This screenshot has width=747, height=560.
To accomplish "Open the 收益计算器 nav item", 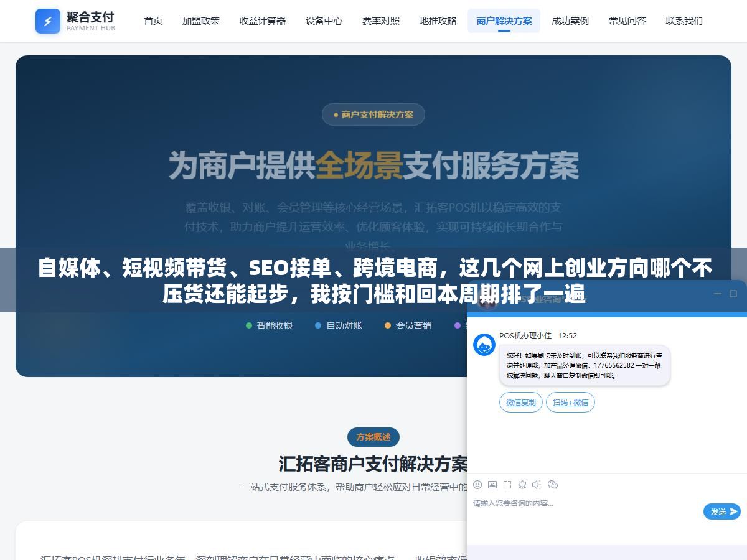I will pyautogui.click(x=263, y=21).
